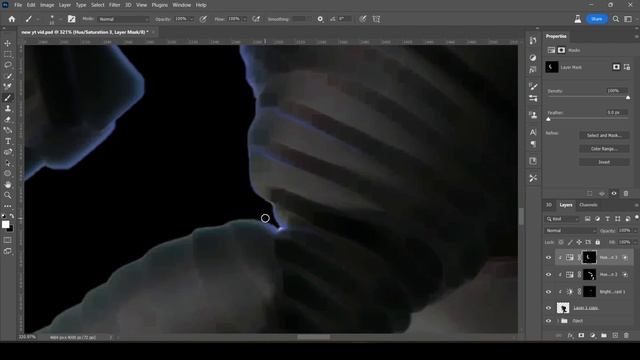Toggle the Brush Settings panel icon
This screenshot has width=640, height=360.
click(x=71, y=19)
